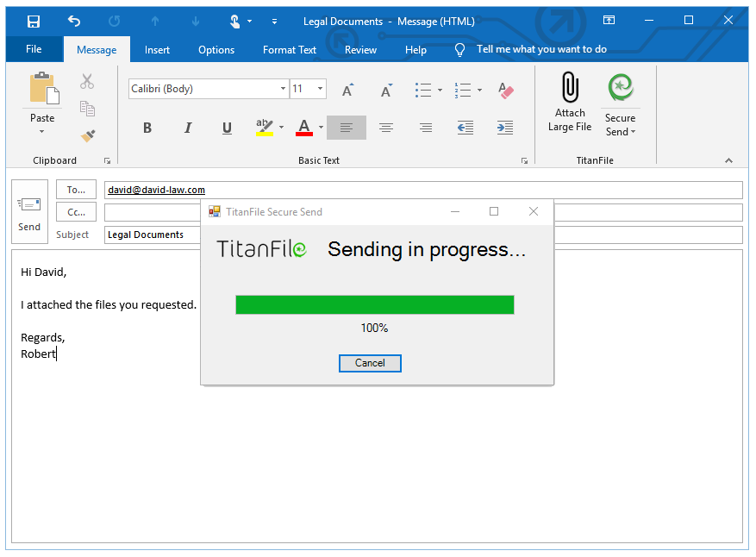Click the green sending progress bar
Screen dimensions: 756x557
click(374, 304)
